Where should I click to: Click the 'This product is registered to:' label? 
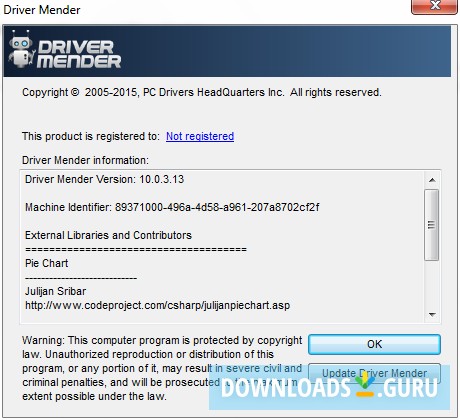pyautogui.click(x=91, y=136)
